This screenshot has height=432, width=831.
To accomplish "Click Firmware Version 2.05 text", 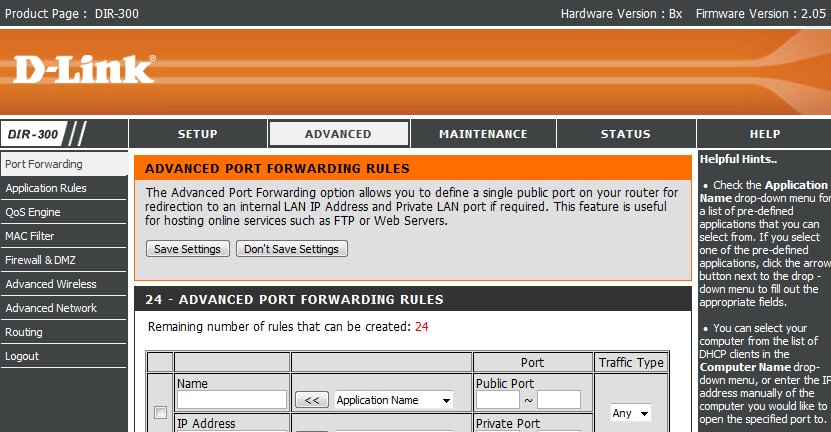I will pyautogui.click(x=761, y=14).
